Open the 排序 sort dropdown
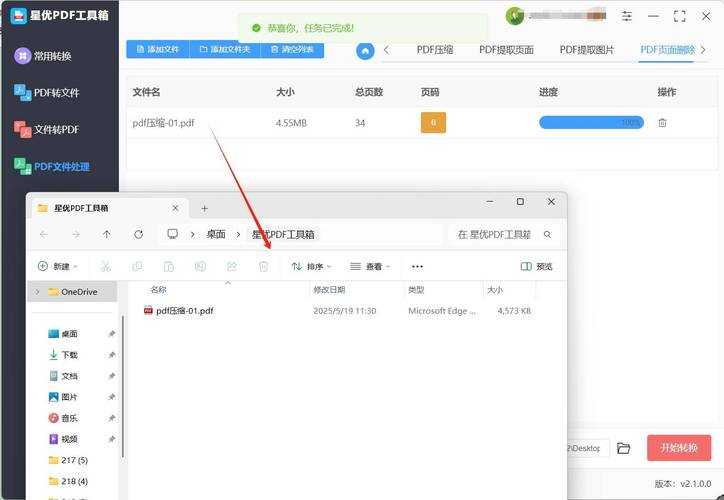 (x=311, y=267)
